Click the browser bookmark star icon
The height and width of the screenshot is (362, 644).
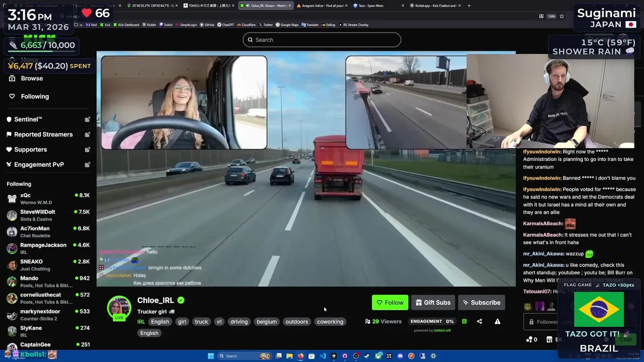coord(561,16)
